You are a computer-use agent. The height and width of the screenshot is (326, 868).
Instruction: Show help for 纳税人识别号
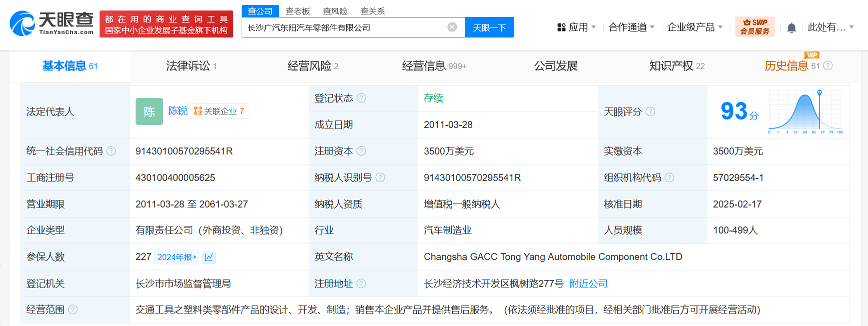click(380, 177)
